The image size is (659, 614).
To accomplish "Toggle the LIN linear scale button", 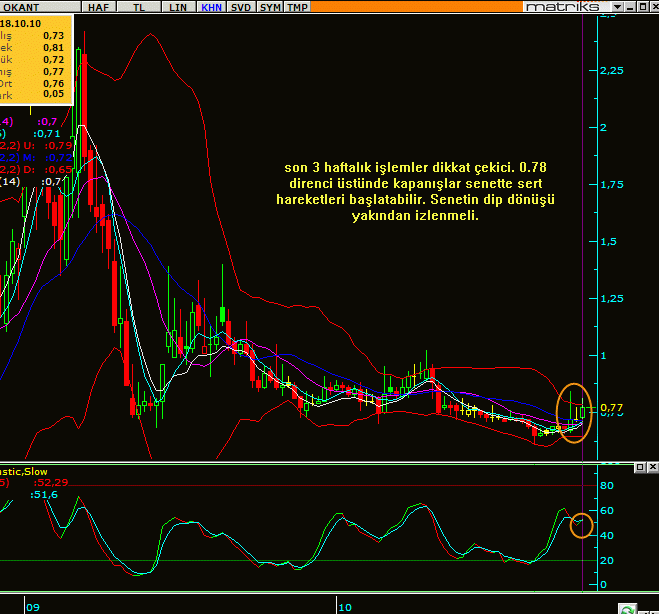I will [178, 7].
